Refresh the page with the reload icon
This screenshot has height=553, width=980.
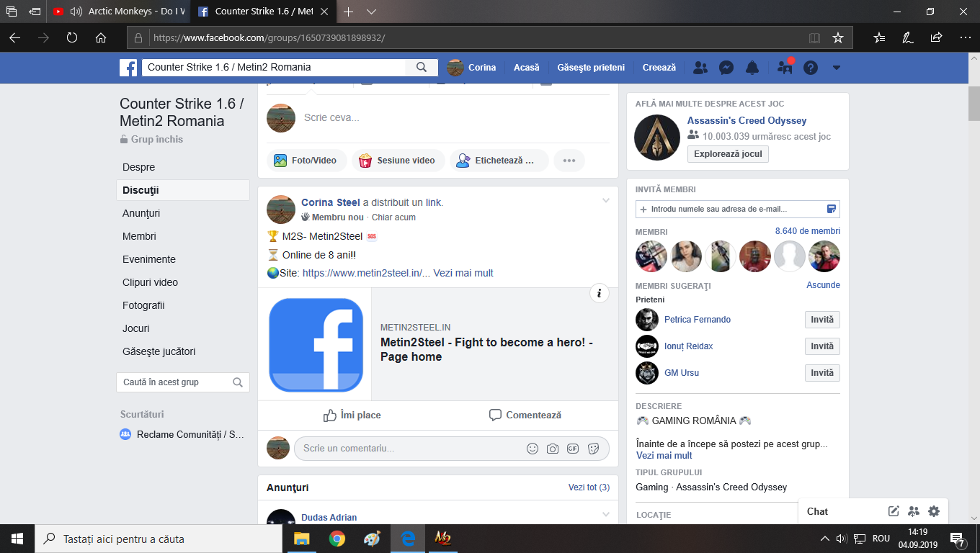[x=72, y=38]
